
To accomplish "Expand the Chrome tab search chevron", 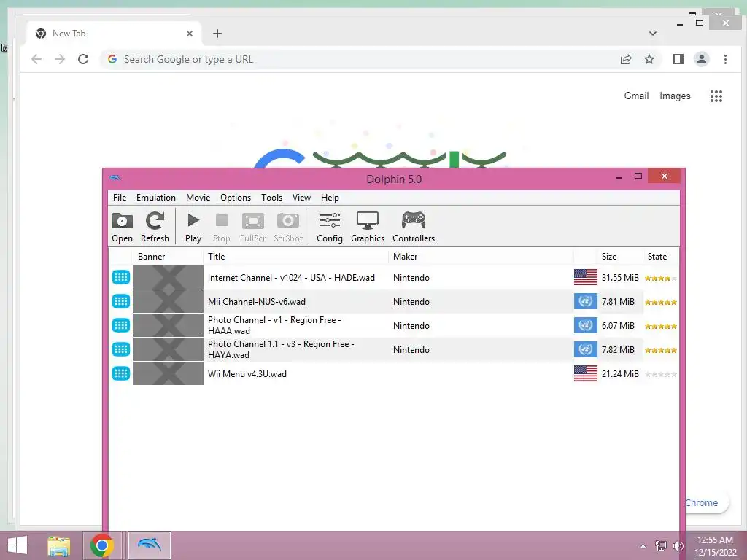I will (653, 34).
